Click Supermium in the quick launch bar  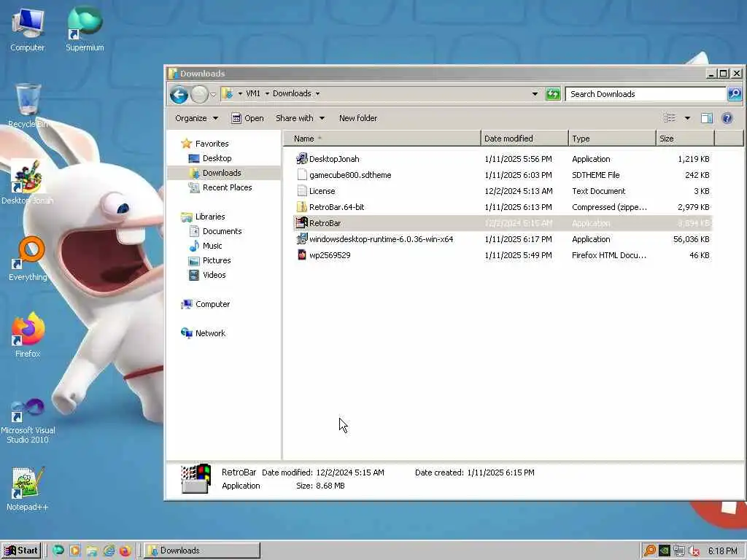coord(58,551)
